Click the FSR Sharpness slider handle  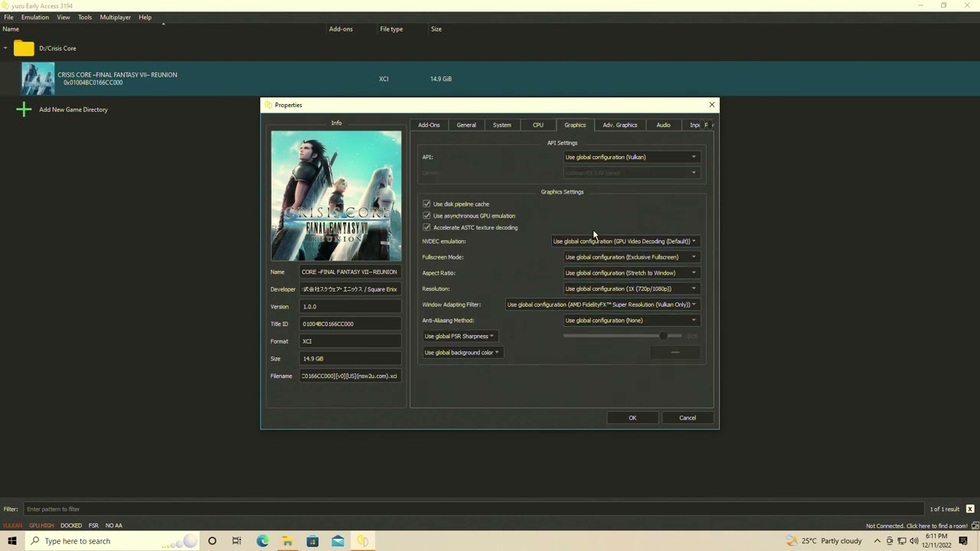coord(663,336)
